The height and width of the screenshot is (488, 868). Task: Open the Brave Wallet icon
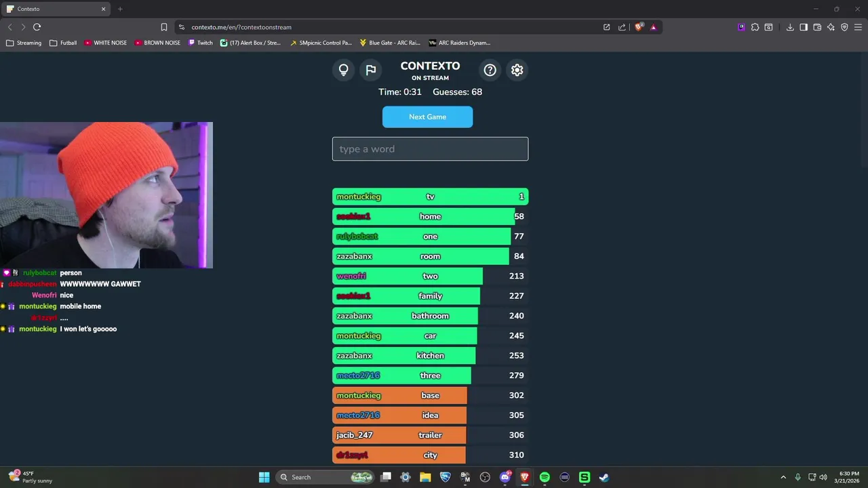tap(817, 27)
